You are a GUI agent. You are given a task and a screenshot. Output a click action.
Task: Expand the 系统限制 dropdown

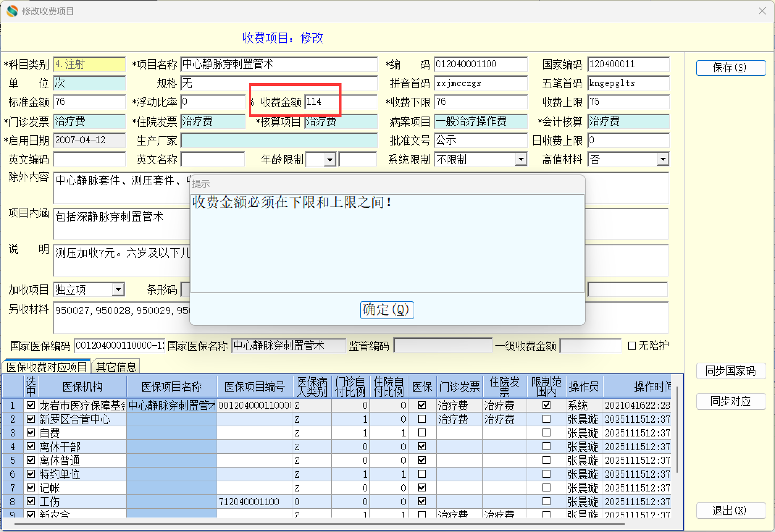520,159
